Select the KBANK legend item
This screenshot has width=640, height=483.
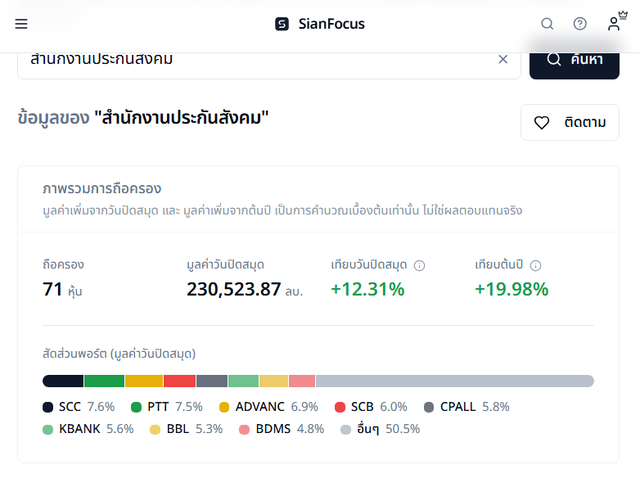pos(88,429)
